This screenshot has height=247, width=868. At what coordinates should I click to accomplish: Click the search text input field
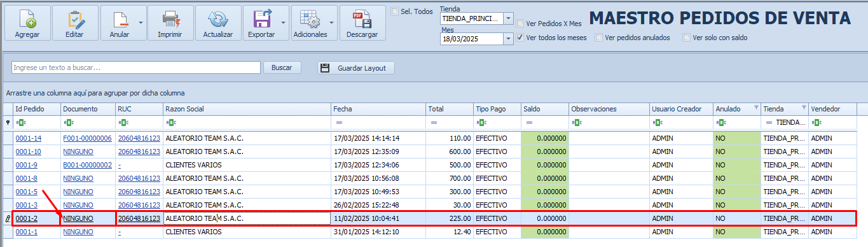(x=136, y=67)
